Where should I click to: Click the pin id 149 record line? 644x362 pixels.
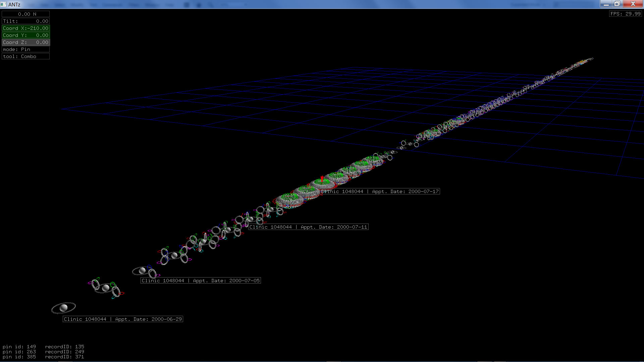(x=43, y=347)
